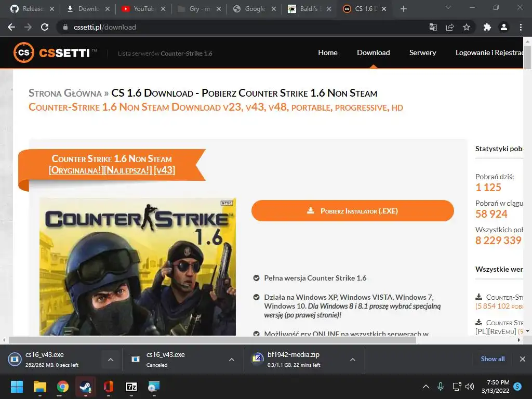Close the CS 1.6 tab
Image resolution: width=532 pixels, height=399 pixels.
(384, 9)
